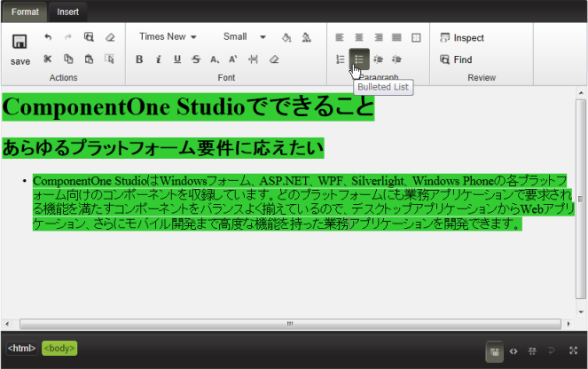Click the Select All icon
This screenshot has height=369, width=588.
tap(109, 59)
